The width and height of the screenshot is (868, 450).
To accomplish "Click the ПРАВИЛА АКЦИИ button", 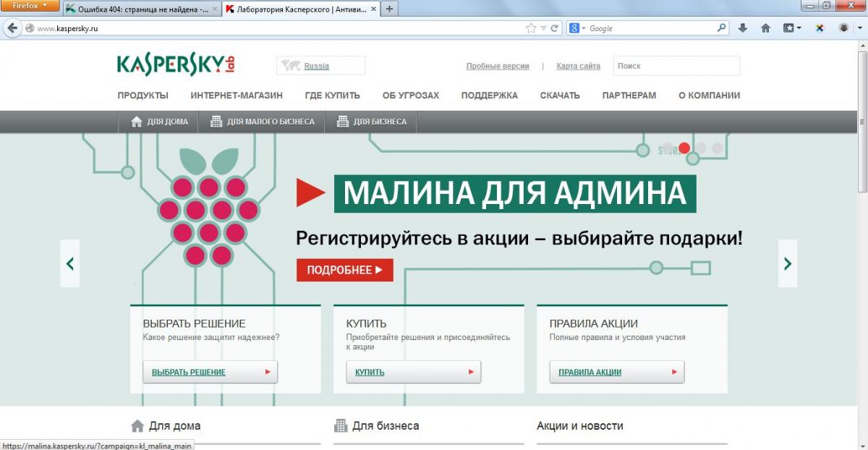I will 617,372.
